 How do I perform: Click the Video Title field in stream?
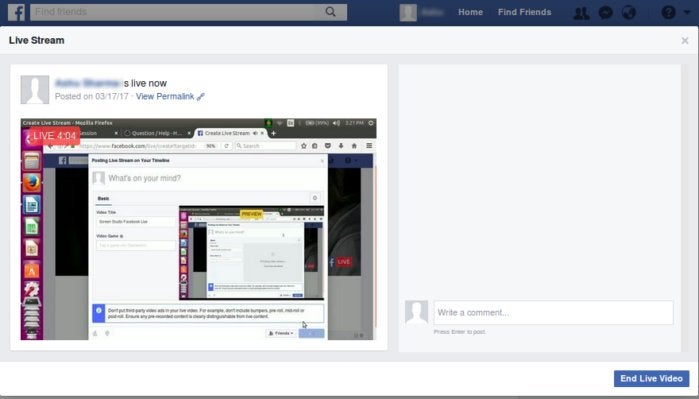[136, 222]
